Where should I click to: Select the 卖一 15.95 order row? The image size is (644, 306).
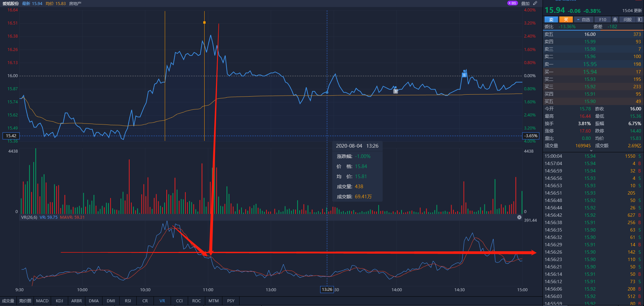(593, 64)
